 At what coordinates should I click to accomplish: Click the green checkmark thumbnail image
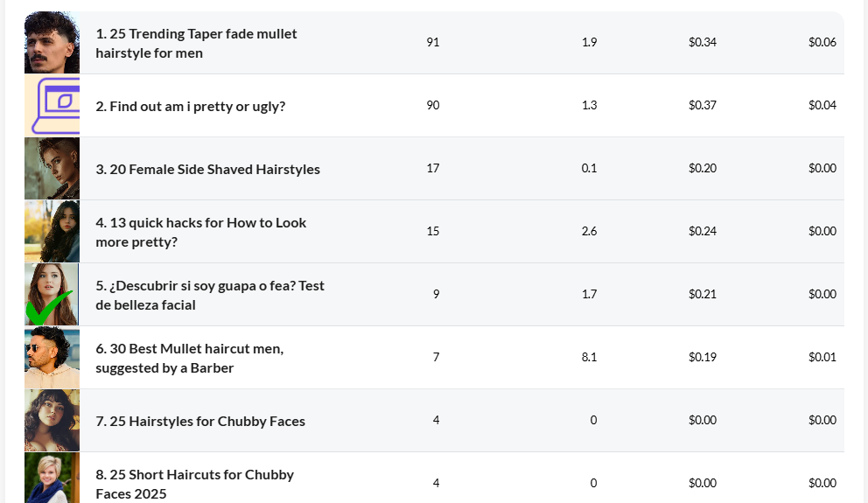[x=52, y=295]
